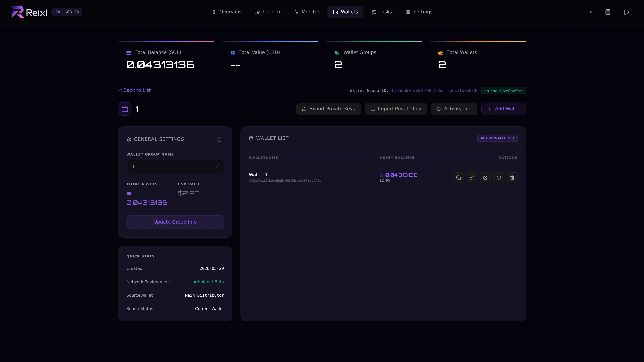
Task: Show Wallet 1 private key icon
Action: [x=472, y=178]
